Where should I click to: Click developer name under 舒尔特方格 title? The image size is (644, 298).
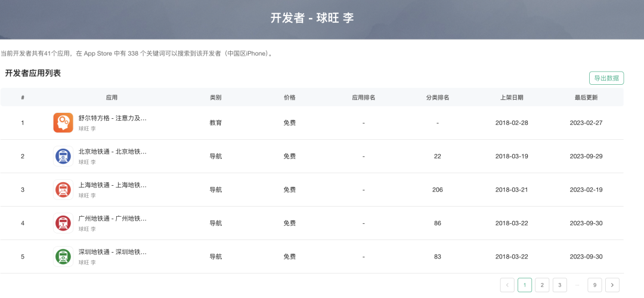[87, 128]
